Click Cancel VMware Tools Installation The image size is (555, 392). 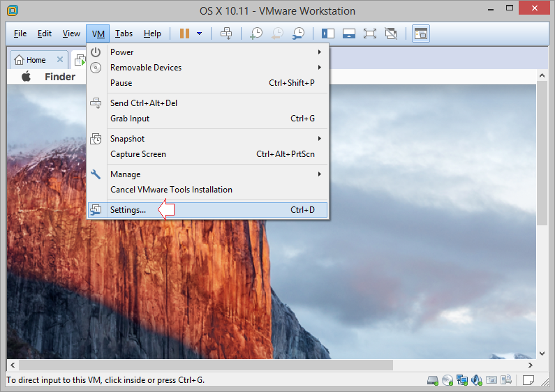point(208,190)
